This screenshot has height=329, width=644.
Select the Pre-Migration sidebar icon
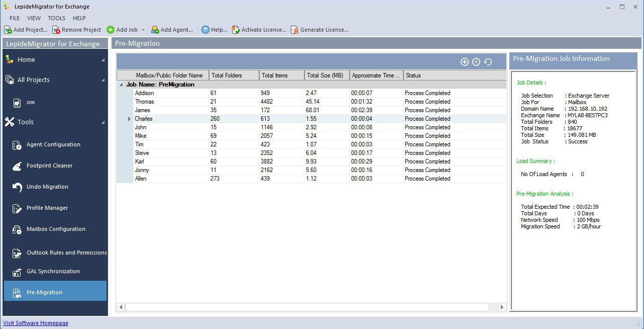click(x=17, y=293)
